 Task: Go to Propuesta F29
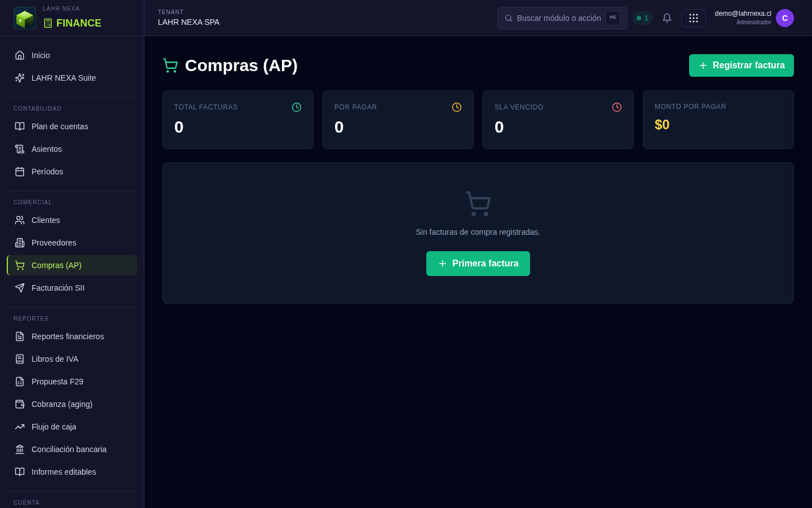click(x=72, y=382)
